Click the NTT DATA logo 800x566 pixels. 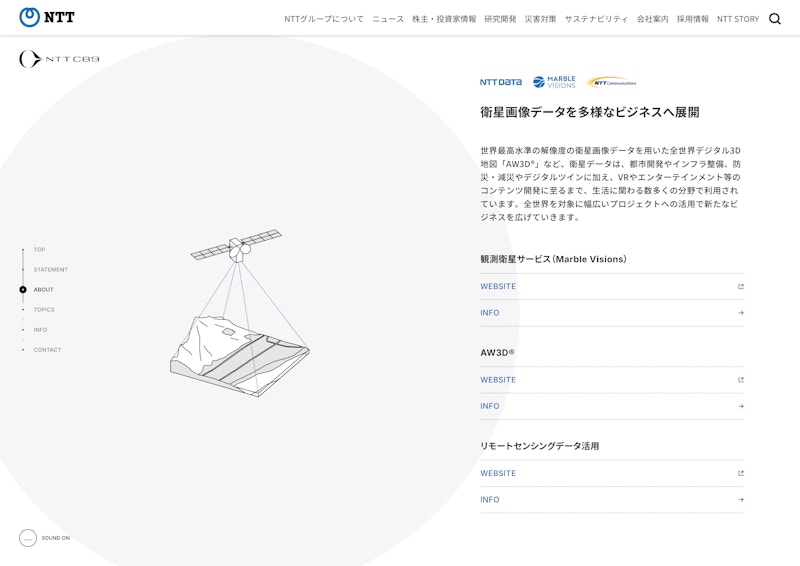coord(501,82)
